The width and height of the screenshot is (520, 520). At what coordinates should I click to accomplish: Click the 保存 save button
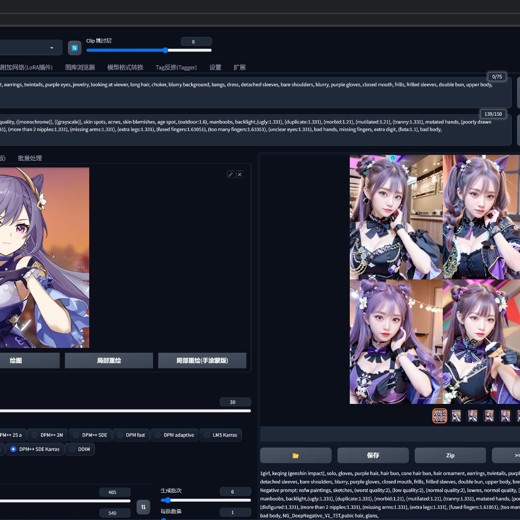tap(373, 455)
